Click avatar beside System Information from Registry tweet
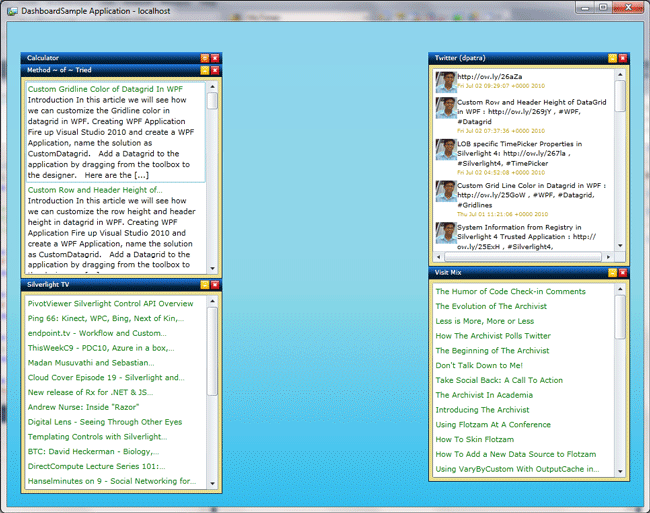The height and width of the screenshot is (513, 650). [x=446, y=233]
